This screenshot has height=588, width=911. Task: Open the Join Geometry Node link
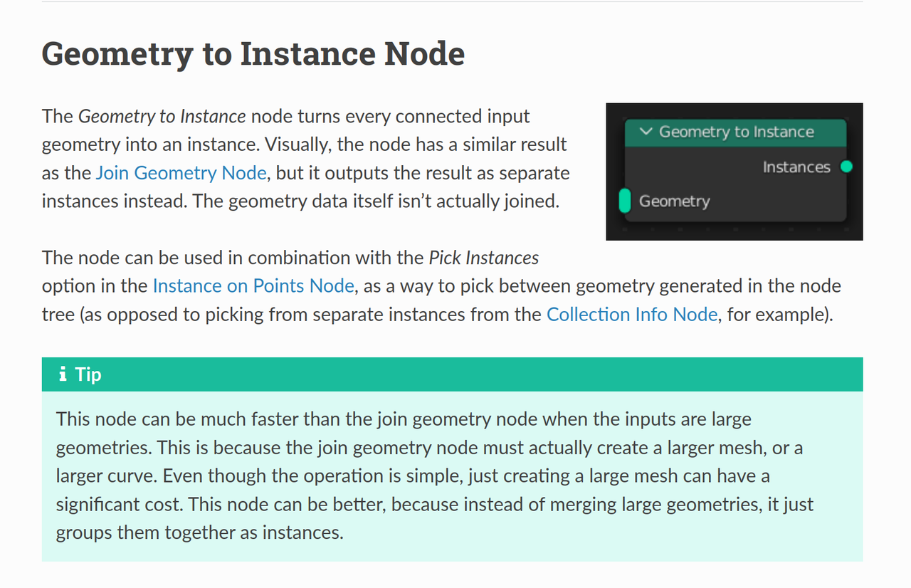181,173
